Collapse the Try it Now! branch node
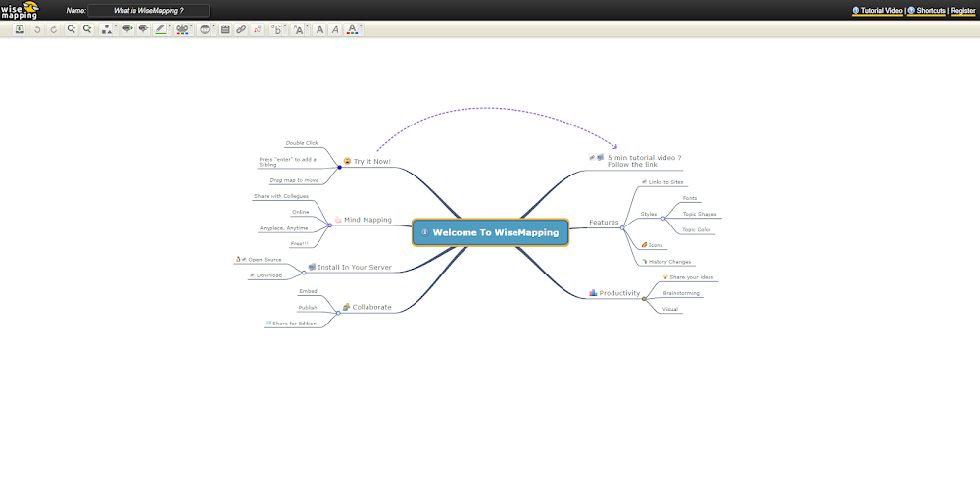Viewport: 980px width, 499px height. click(x=339, y=167)
